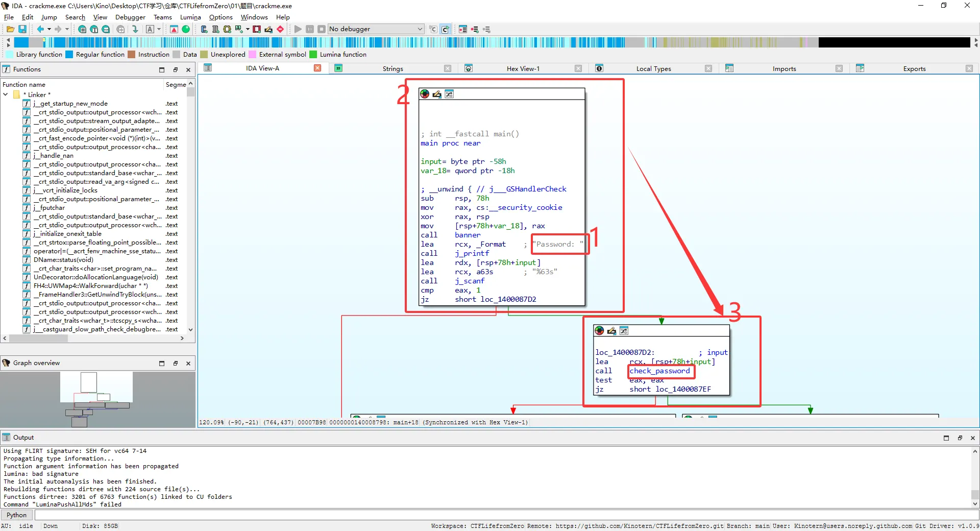980x531 pixels.
Task: Click the group nodes icon in main block
Action: [x=449, y=94]
